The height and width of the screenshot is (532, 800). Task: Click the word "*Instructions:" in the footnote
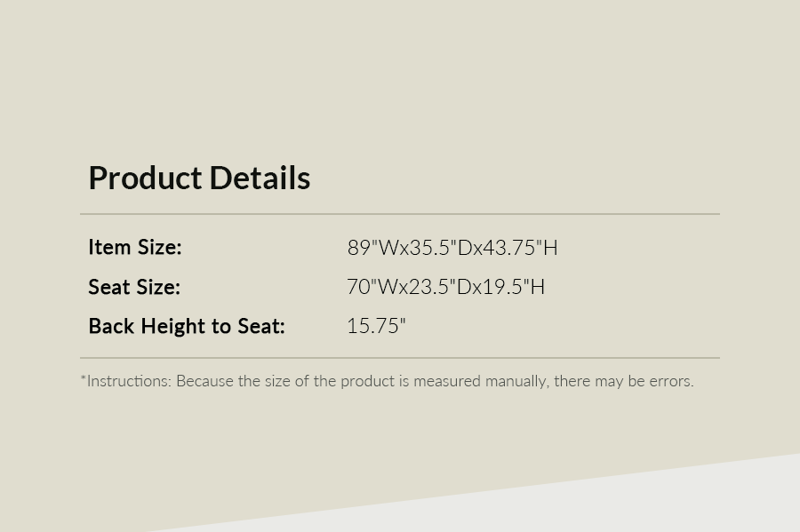tap(126, 381)
